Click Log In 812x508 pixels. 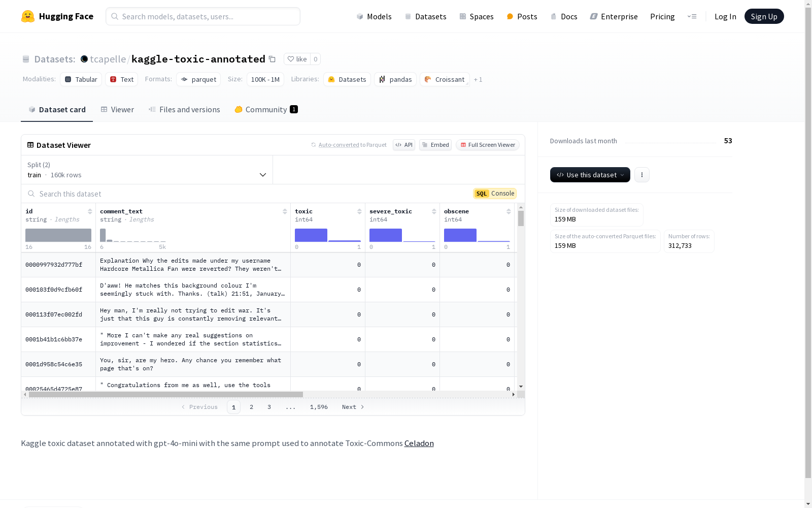725,16
